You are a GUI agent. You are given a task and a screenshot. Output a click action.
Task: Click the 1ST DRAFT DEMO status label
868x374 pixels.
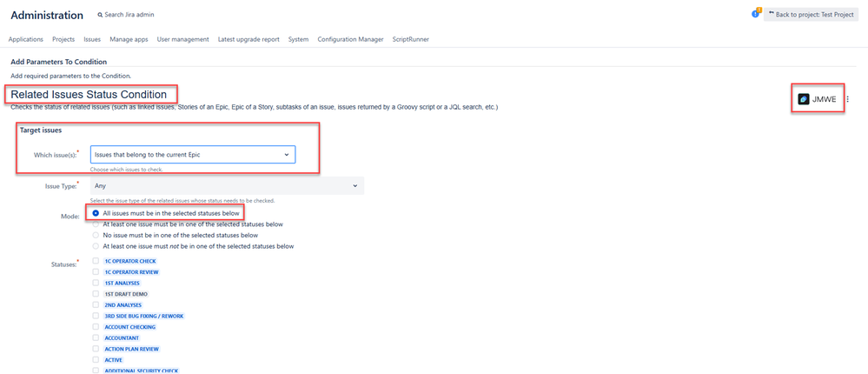point(126,294)
